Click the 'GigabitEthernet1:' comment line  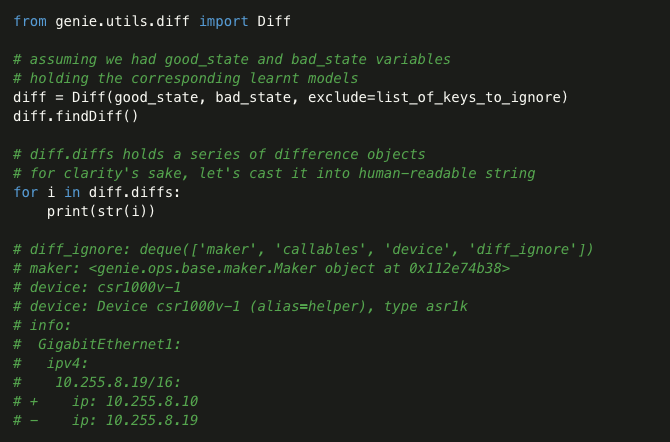[x=97, y=344]
